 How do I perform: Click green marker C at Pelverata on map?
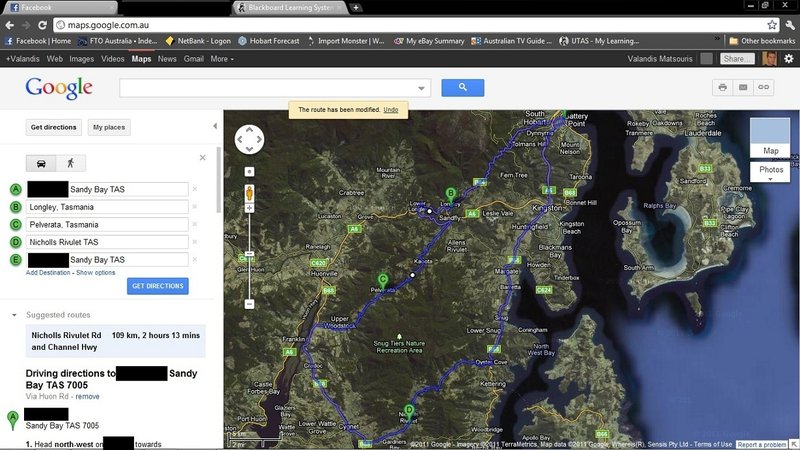(x=383, y=281)
